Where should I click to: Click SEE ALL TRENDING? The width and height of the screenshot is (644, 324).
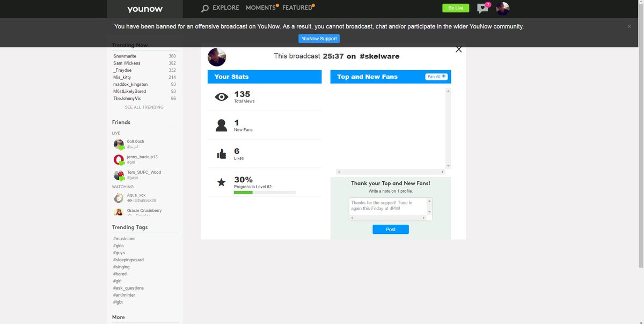(x=144, y=107)
